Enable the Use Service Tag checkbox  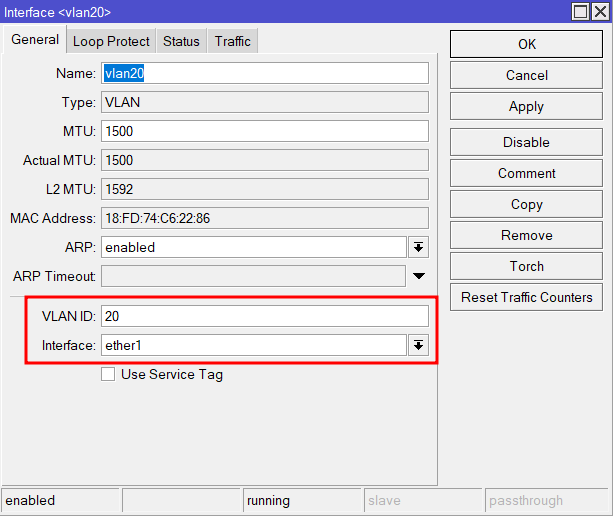[x=108, y=375]
